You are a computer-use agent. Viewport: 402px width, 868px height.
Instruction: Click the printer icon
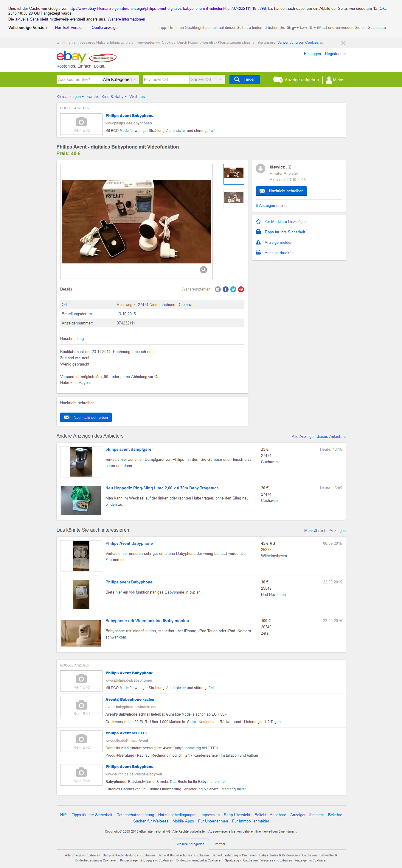tap(258, 253)
